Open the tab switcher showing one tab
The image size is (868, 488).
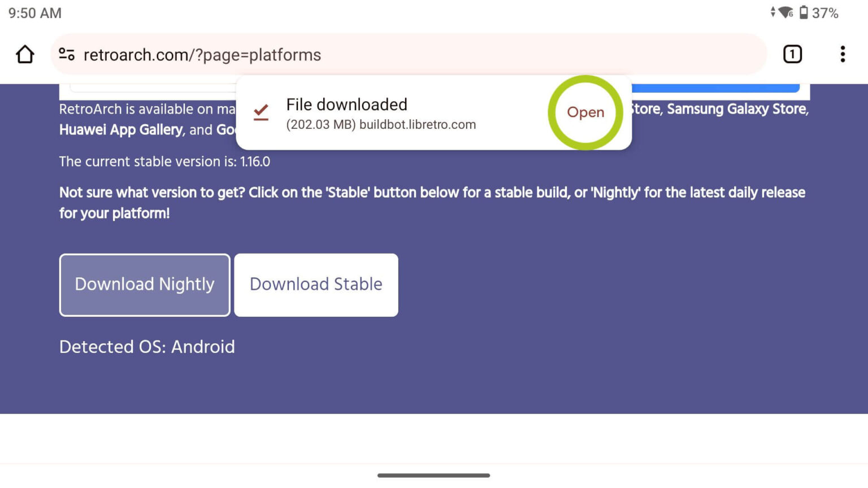click(792, 54)
